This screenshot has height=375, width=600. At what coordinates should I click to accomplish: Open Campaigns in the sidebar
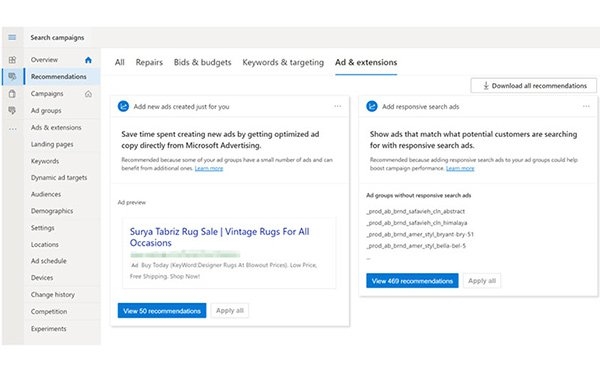click(47, 94)
